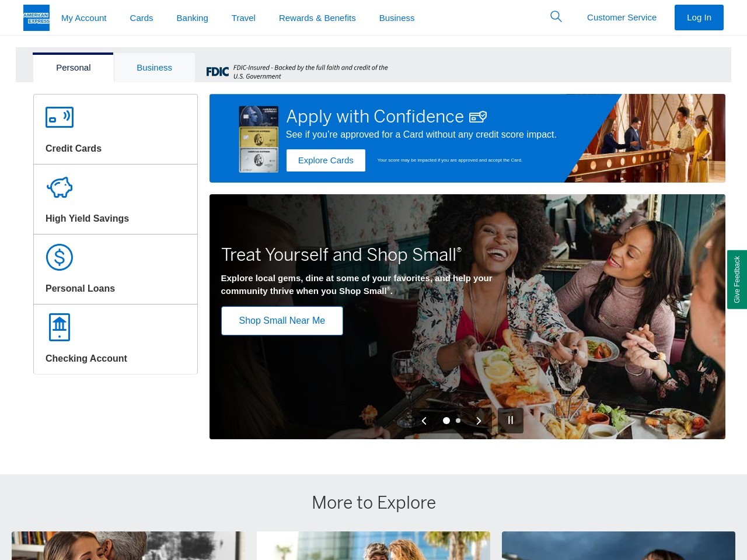Click the High Yield Savings piggy bank icon
Screen dimensions: 747x560
pyautogui.click(x=60, y=187)
